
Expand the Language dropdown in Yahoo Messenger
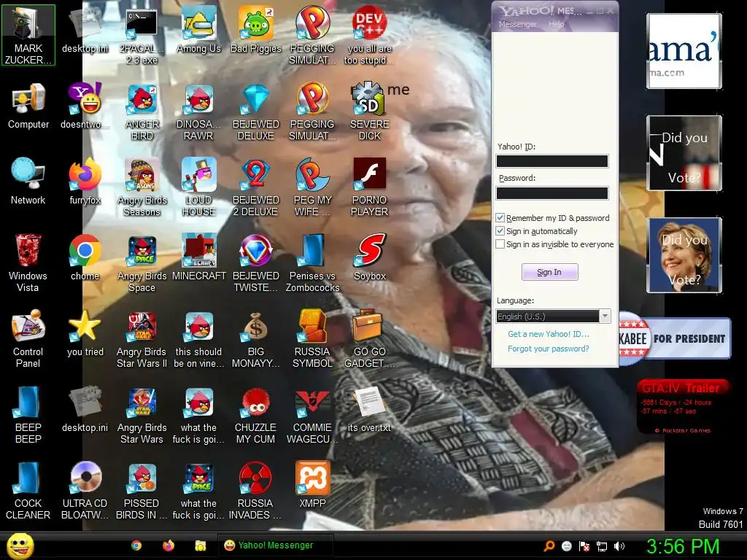(605, 316)
